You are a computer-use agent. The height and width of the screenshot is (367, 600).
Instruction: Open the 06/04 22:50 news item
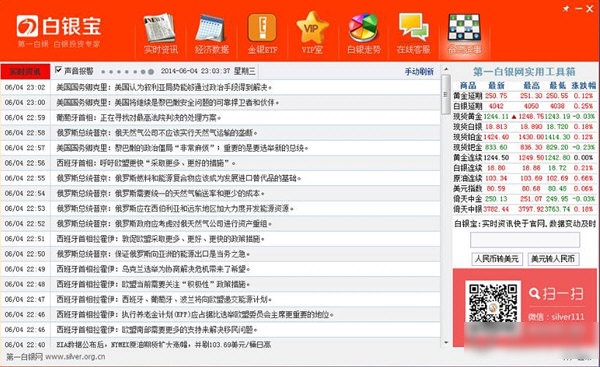click(x=220, y=254)
